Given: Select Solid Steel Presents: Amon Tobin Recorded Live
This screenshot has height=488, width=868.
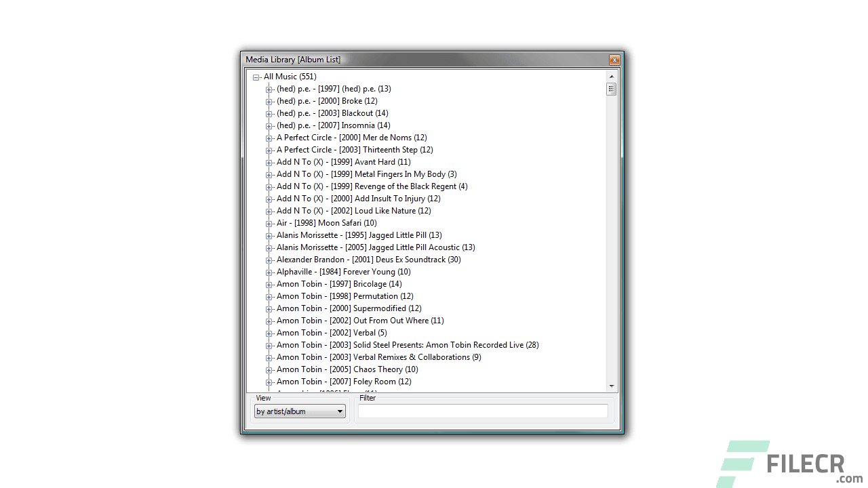Looking at the screenshot, I should pos(408,345).
